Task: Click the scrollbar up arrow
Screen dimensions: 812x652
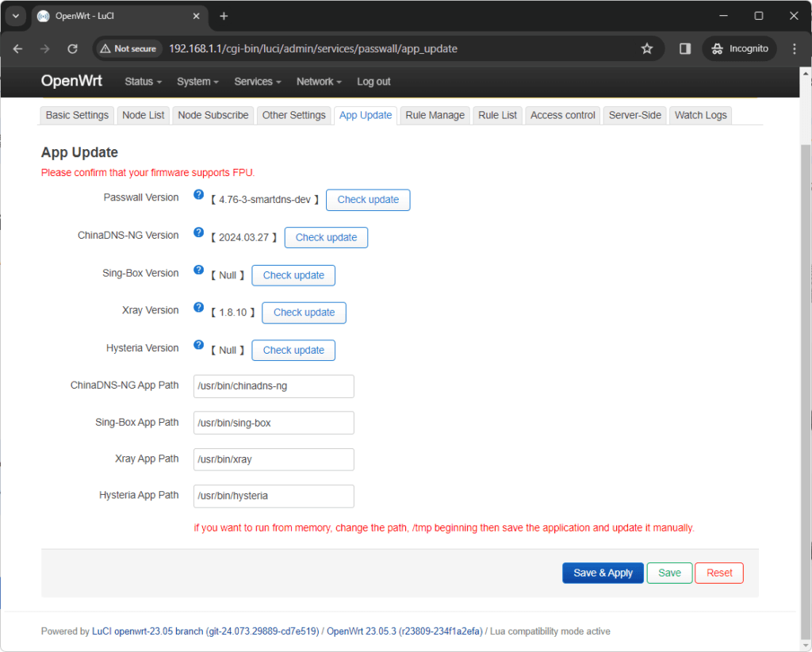Action: 806,74
